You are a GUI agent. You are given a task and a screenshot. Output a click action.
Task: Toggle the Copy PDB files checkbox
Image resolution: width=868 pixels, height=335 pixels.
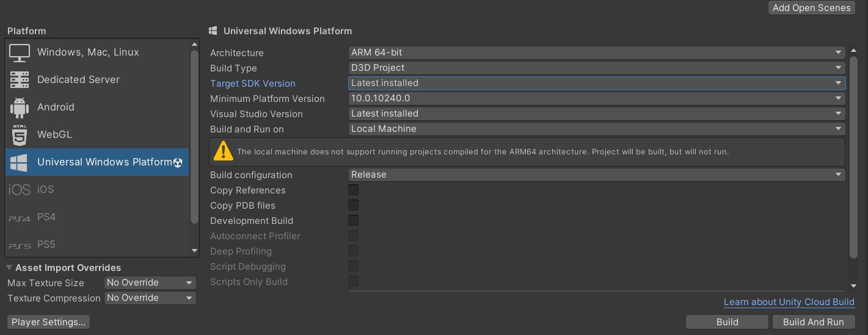pos(353,205)
